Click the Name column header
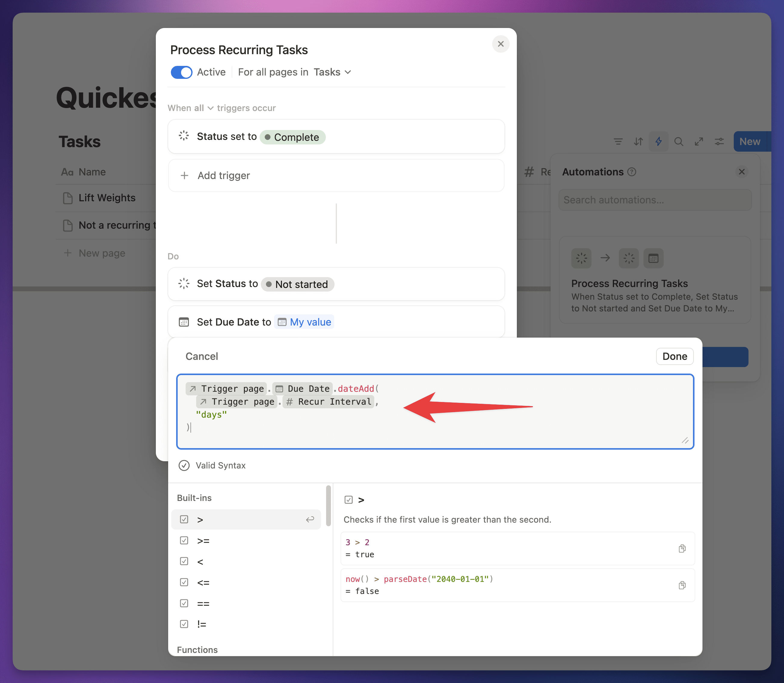 84,172
